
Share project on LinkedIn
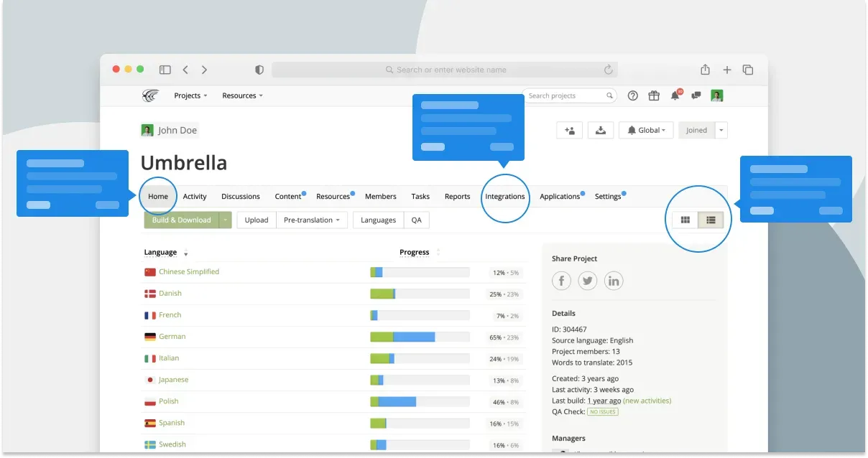614,281
